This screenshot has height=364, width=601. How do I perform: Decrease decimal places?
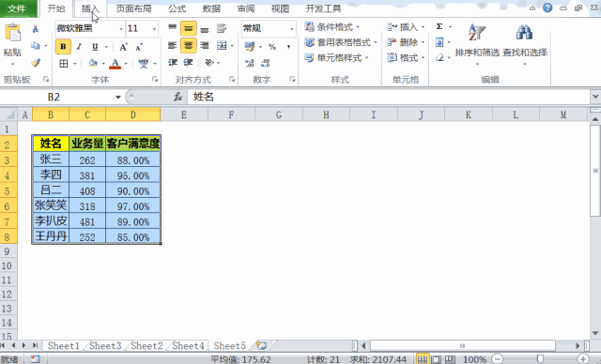point(265,63)
